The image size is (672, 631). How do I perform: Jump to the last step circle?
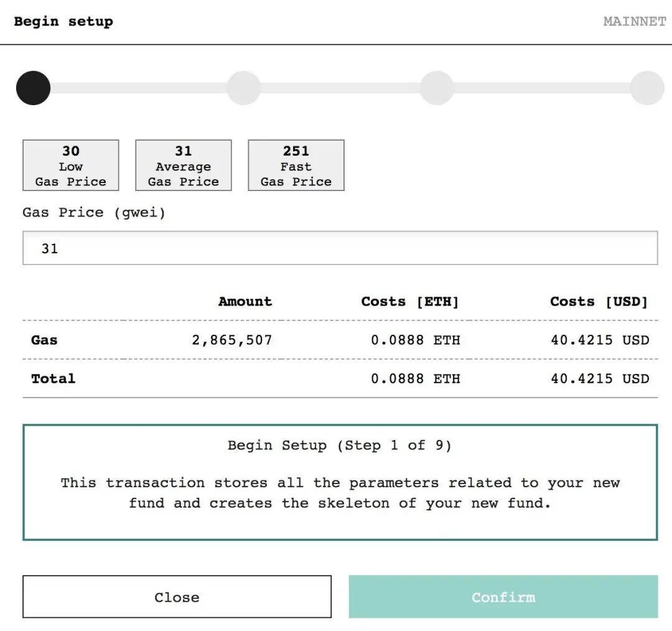click(647, 88)
